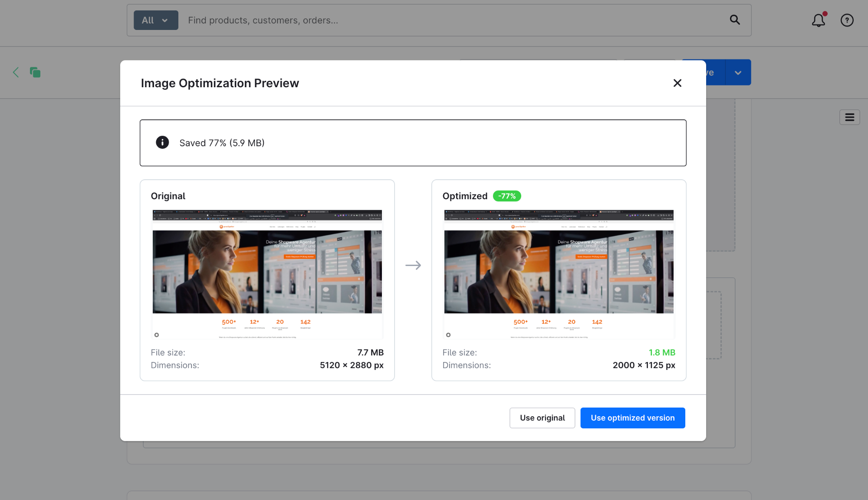Expand the Save button dropdown chevron
The height and width of the screenshot is (500, 868).
click(x=738, y=72)
